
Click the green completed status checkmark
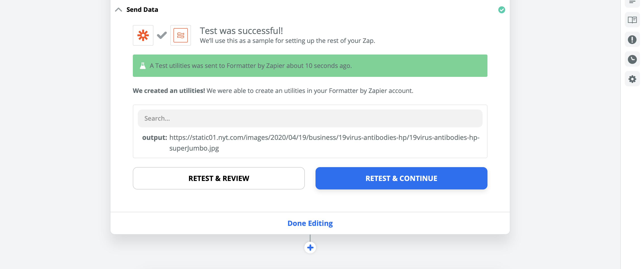click(502, 10)
